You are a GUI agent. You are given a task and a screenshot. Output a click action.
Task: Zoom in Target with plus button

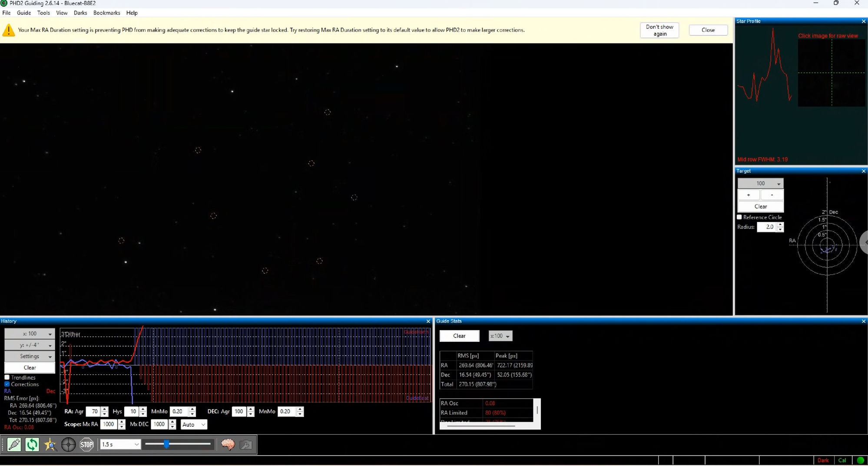click(x=749, y=195)
